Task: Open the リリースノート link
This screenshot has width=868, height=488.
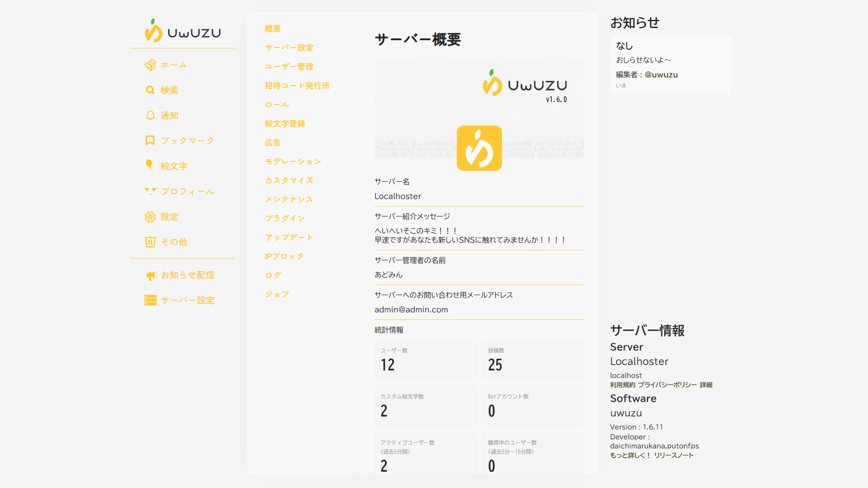Action: (x=674, y=455)
